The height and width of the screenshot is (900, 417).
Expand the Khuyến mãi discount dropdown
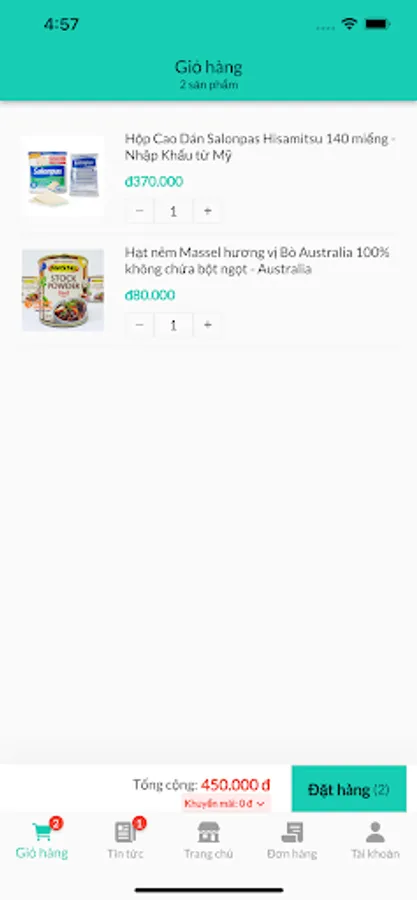coord(227,804)
